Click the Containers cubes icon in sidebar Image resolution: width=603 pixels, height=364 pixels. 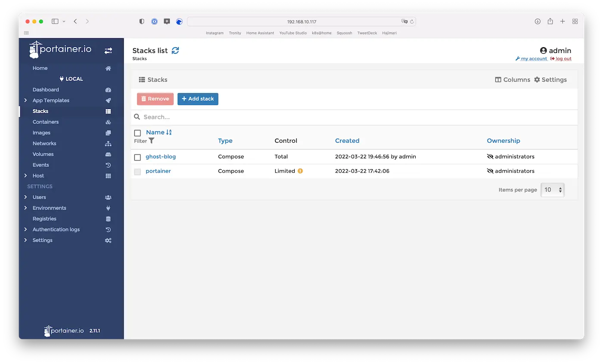point(108,122)
